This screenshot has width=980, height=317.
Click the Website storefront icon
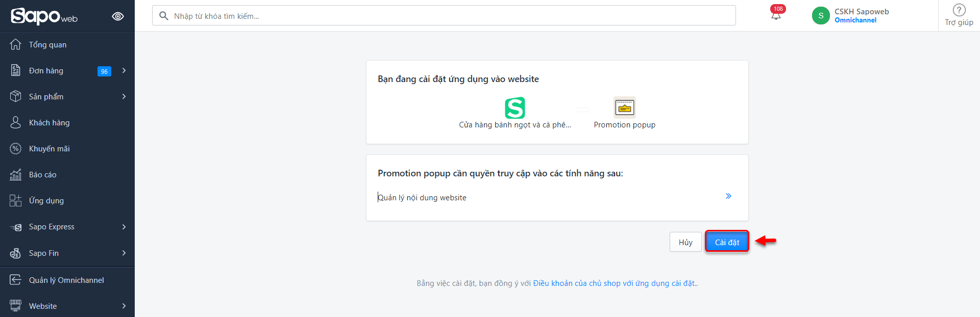pyautogui.click(x=16, y=306)
